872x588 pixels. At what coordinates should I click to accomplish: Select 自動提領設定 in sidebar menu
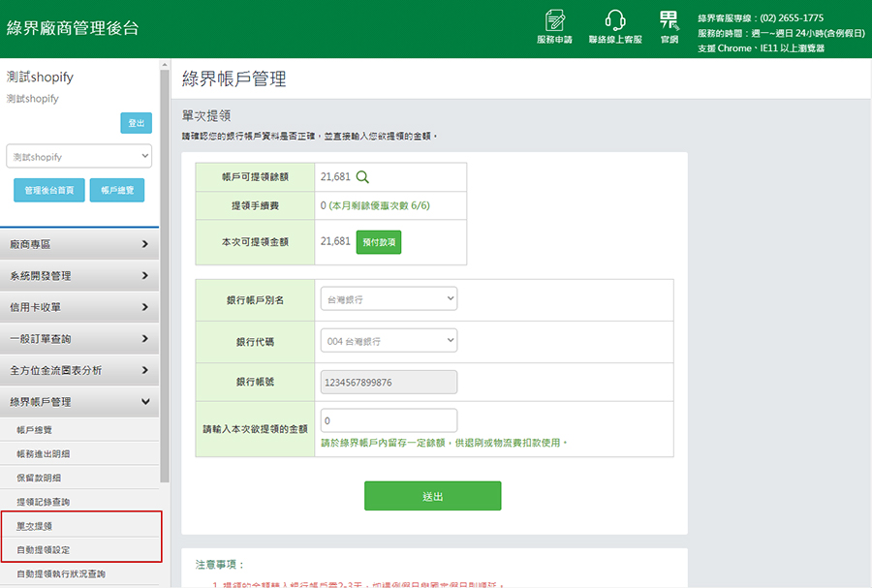[x=43, y=550]
